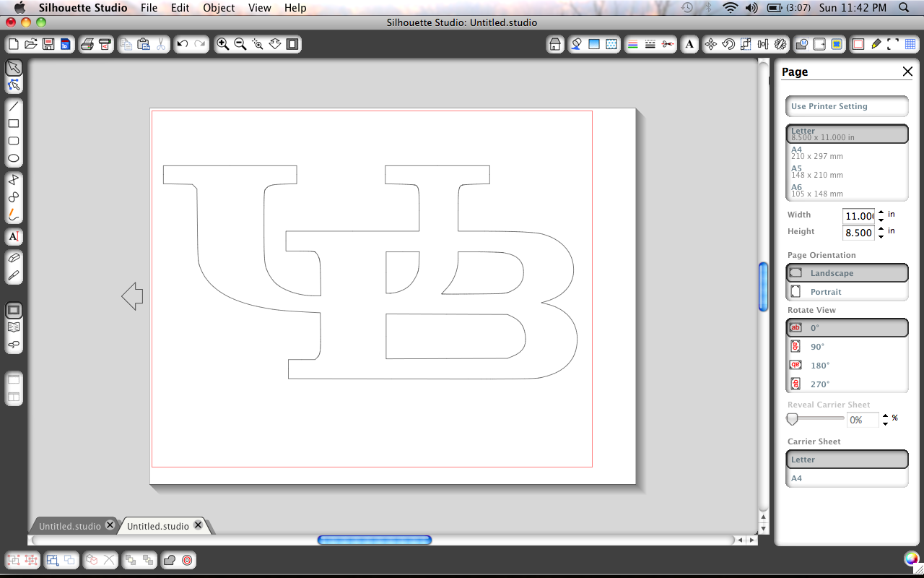This screenshot has width=924, height=578.
Task: Open the Help menu
Action: 295,8
